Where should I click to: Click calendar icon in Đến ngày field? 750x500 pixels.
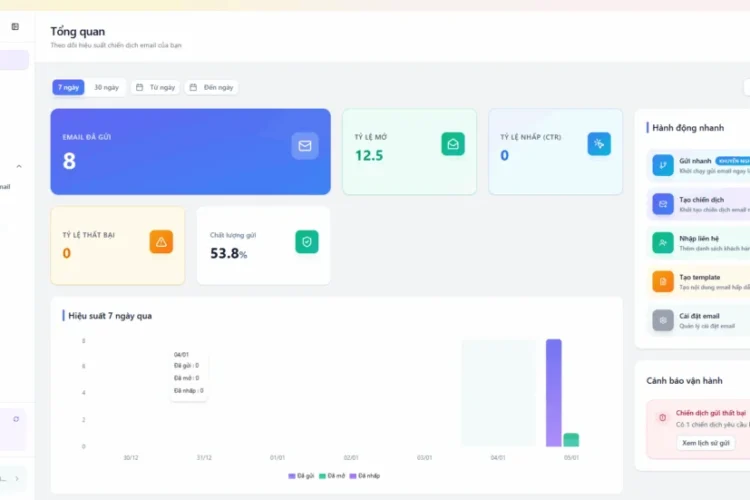[x=193, y=87]
